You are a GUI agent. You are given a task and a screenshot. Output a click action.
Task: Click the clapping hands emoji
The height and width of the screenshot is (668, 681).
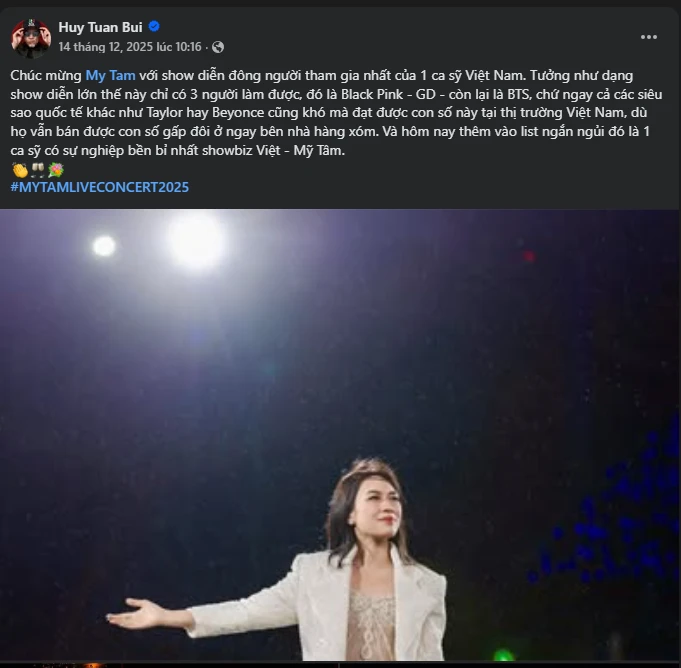19,170
